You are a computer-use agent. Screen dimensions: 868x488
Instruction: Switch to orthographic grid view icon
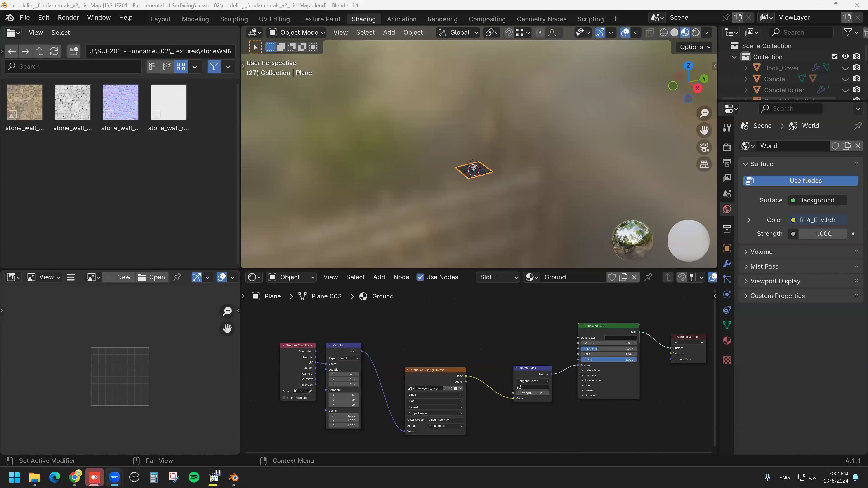click(x=704, y=164)
